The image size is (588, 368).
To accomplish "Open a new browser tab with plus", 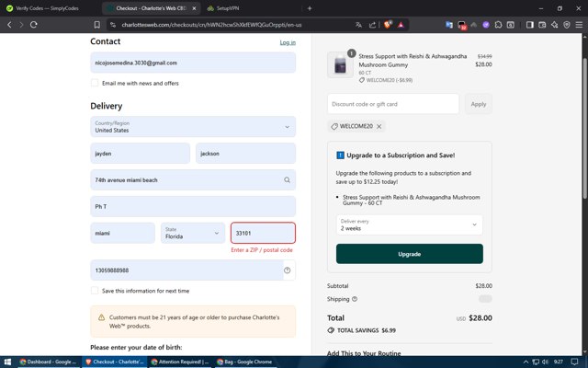I will click(x=310, y=8).
